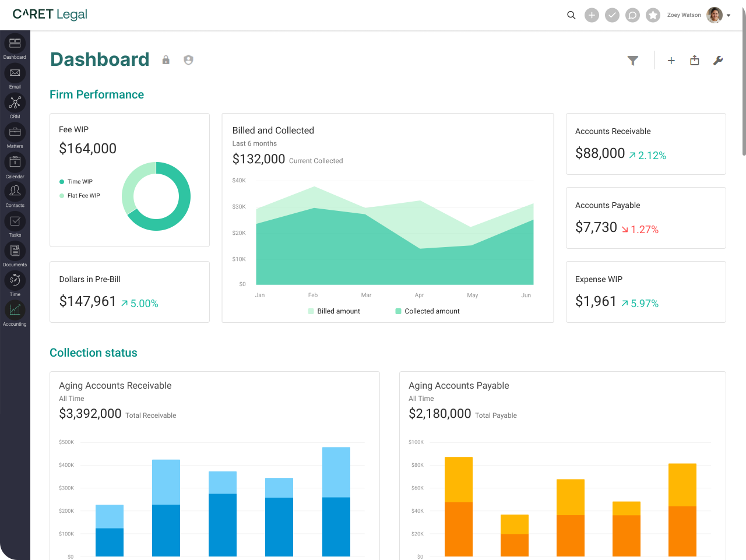The image size is (746, 560).
Task: Click the search magnifier icon
Action: [x=571, y=15]
